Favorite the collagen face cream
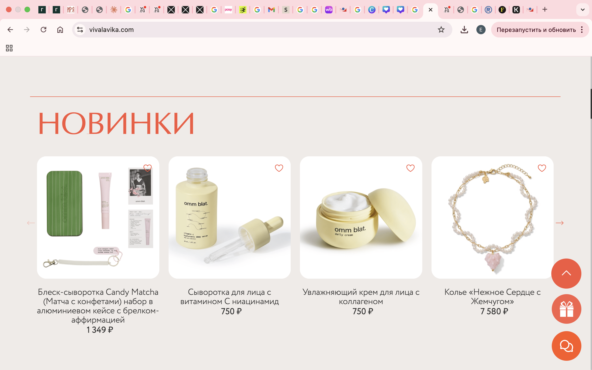 pos(410,168)
